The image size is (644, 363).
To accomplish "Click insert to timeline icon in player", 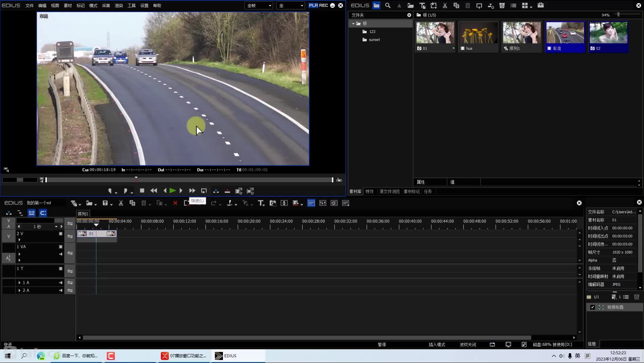I will tap(216, 191).
